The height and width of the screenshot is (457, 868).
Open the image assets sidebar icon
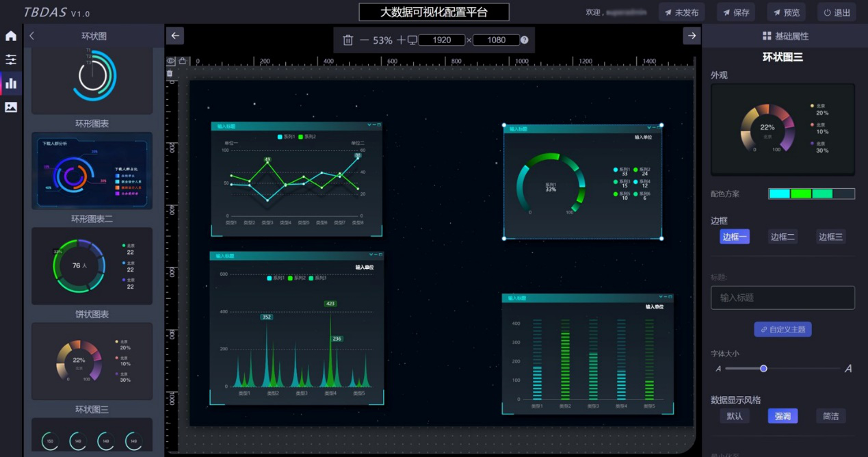(11, 107)
